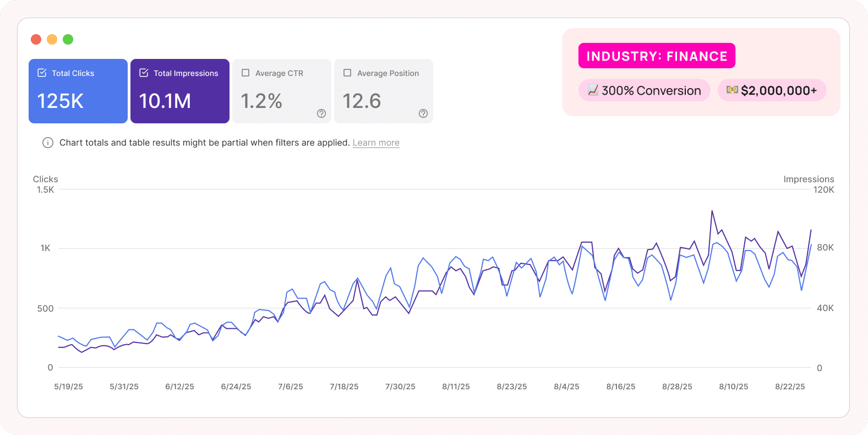Screen dimensions: 868x435
Task: Enable the Average CTR checkbox
Action: (245, 73)
